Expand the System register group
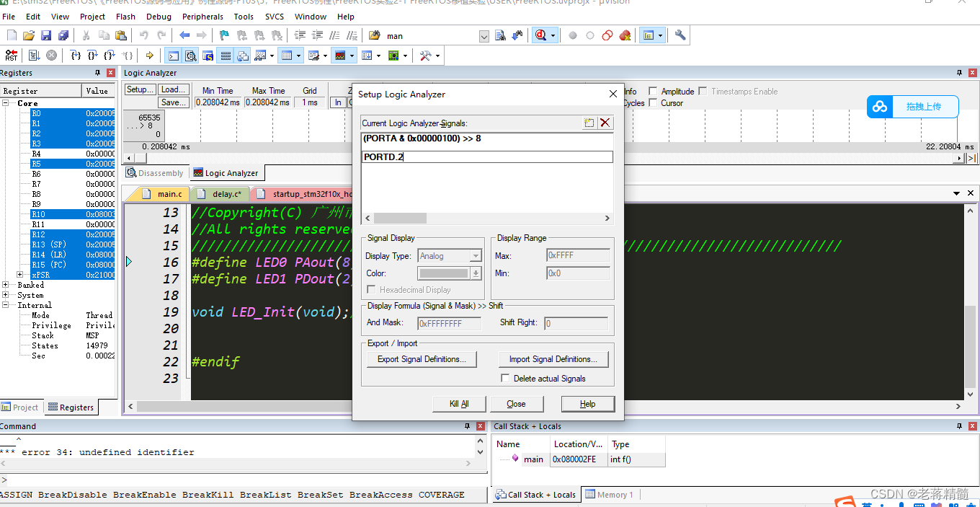Image resolution: width=980 pixels, height=507 pixels. (6, 295)
